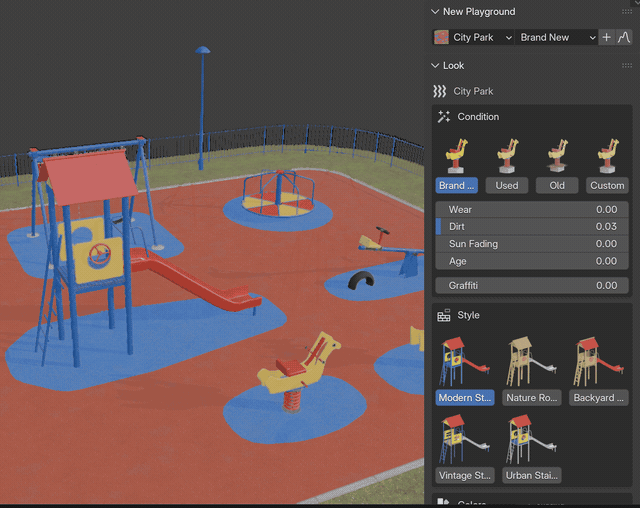The width and height of the screenshot is (640, 508).
Task: Click the Age slider
Action: pos(532,261)
